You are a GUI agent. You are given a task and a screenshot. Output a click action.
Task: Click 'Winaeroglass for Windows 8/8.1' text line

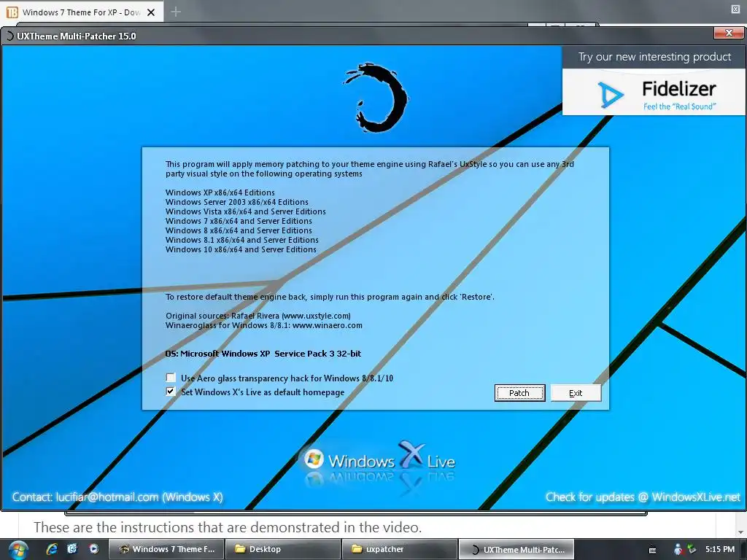pos(264,325)
